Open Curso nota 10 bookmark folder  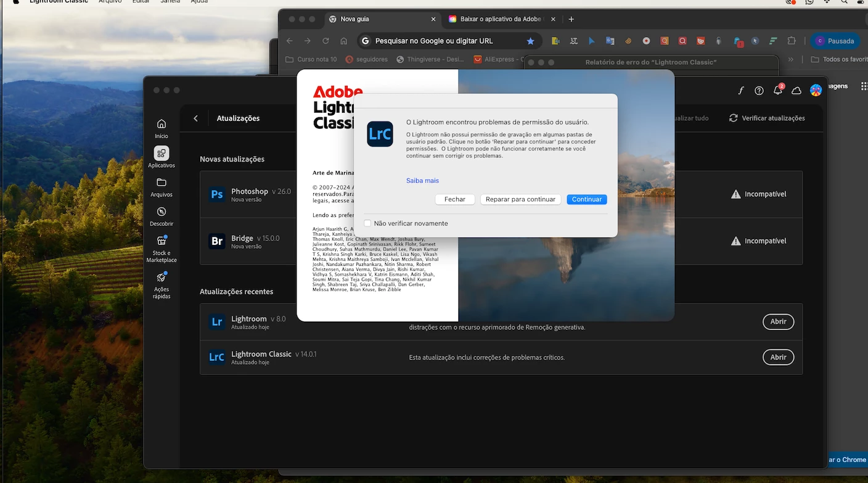312,59
